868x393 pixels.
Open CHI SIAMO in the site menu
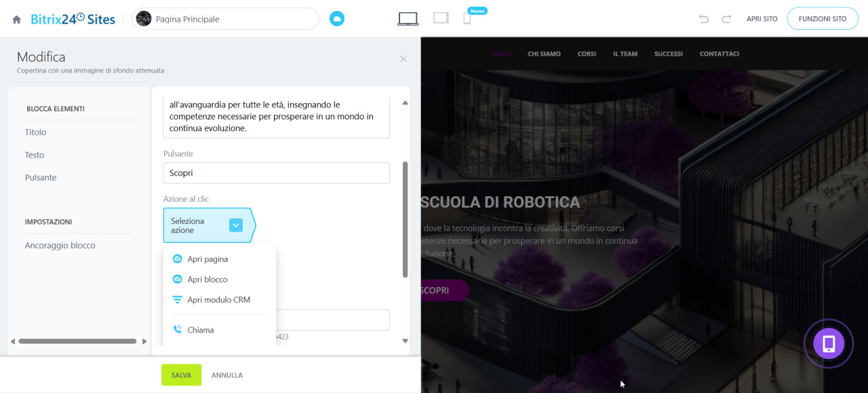click(x=544, y=54)
